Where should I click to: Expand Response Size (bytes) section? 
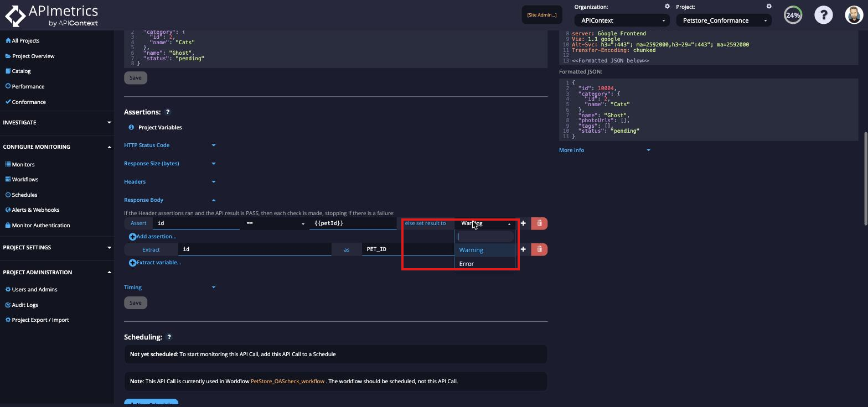pos(170,163)
